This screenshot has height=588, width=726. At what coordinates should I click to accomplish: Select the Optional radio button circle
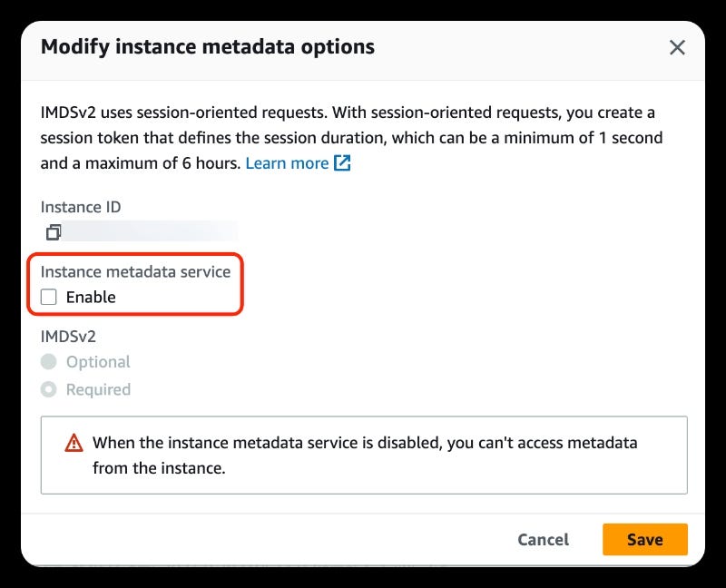pyautogui.click(x=49, y=362)
